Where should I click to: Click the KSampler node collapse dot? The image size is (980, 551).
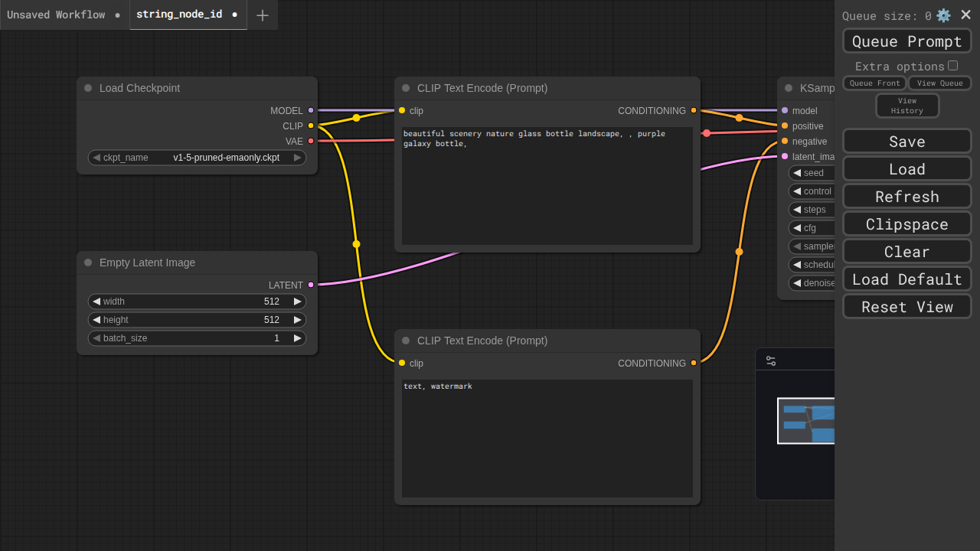789,88
